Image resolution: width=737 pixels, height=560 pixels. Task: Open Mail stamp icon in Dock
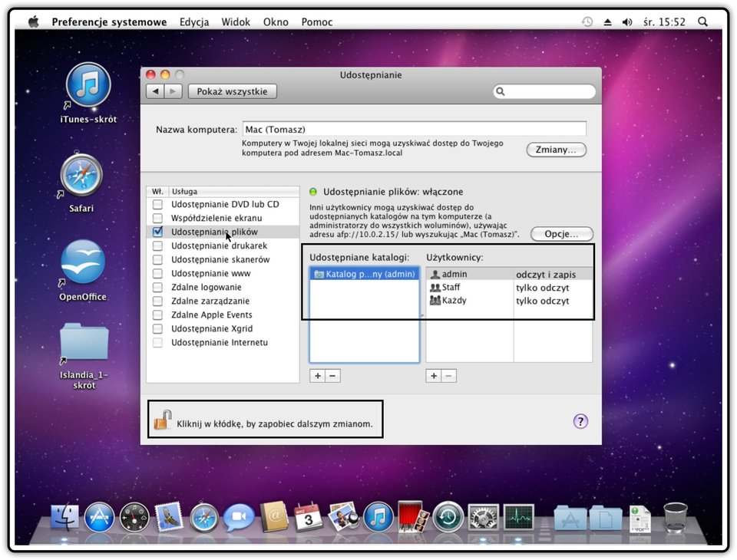coord(169,517)
